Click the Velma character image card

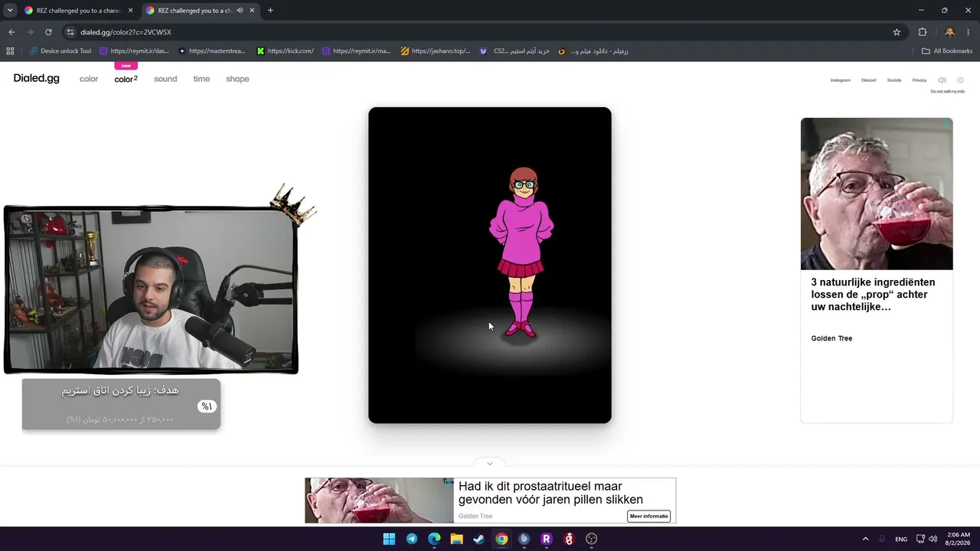click(490, 265)
